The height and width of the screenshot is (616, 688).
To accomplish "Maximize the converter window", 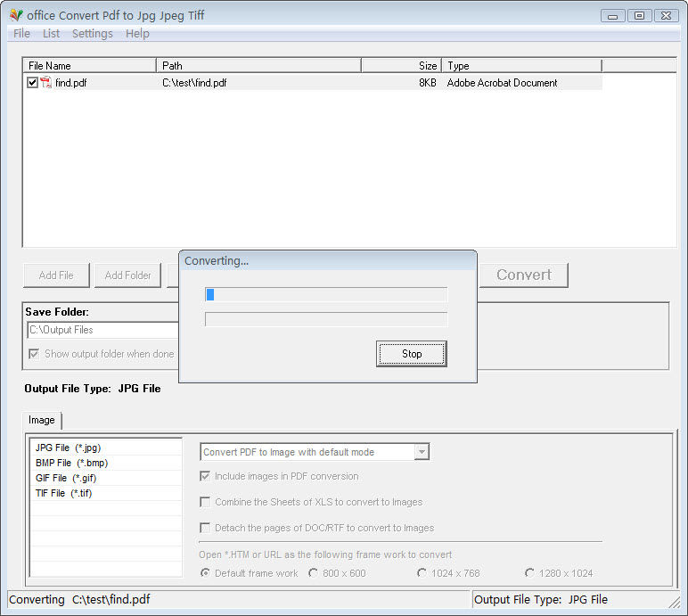I will [x=639, y=16].
